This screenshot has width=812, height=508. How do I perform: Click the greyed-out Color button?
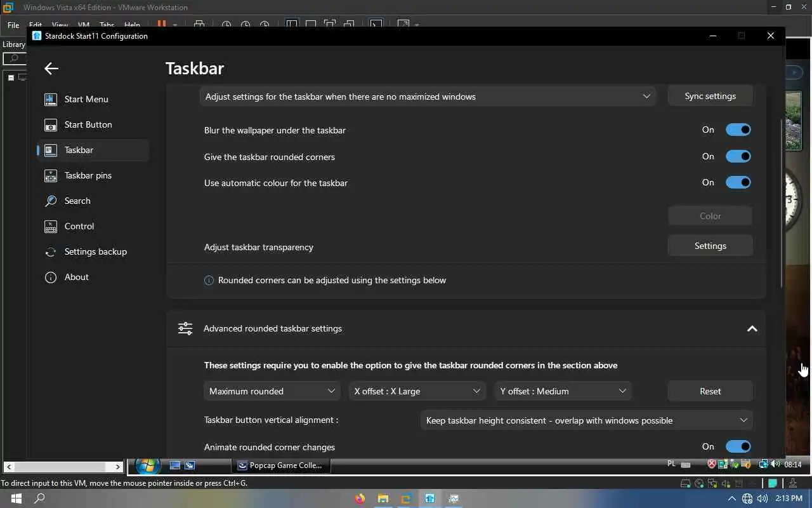pos(710,216)
